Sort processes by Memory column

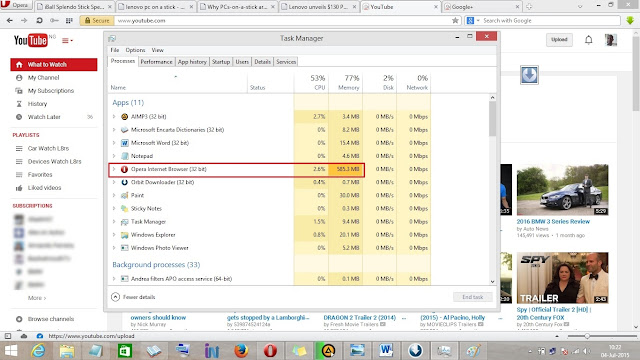click(345, 82)
